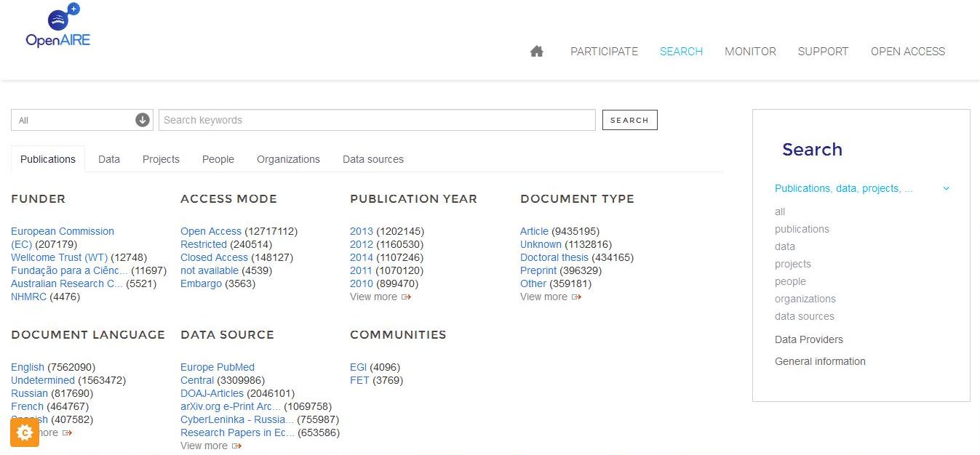Filter publications by year 2013
The width and height of the screenshot is (980, 455).
tap(362, 231)
